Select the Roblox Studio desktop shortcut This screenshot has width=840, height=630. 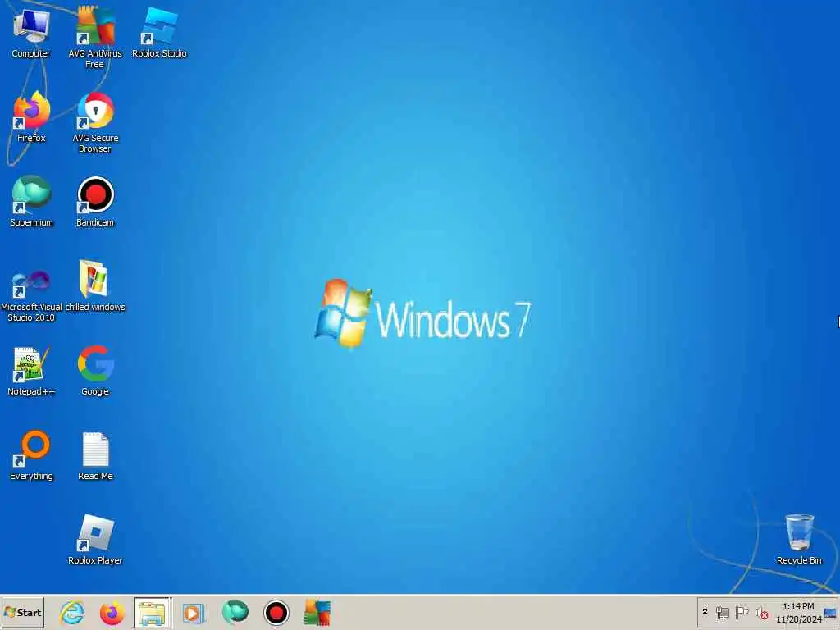tap(159, 33)
